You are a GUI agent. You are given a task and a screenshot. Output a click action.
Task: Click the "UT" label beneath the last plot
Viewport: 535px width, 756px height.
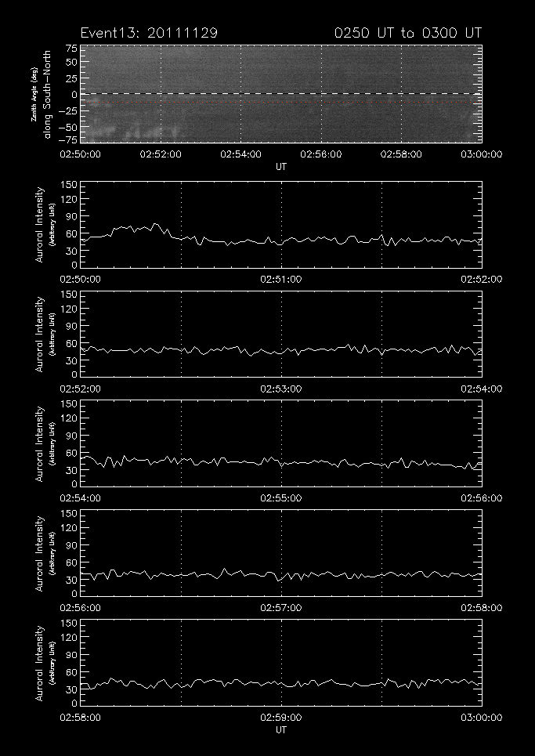(281, 729)
